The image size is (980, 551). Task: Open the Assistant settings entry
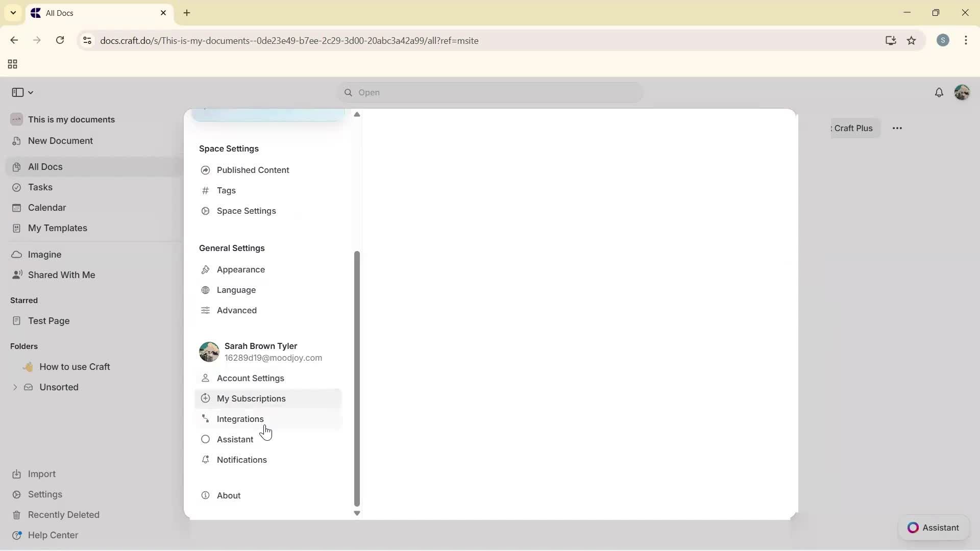click(x=234, y=439)
